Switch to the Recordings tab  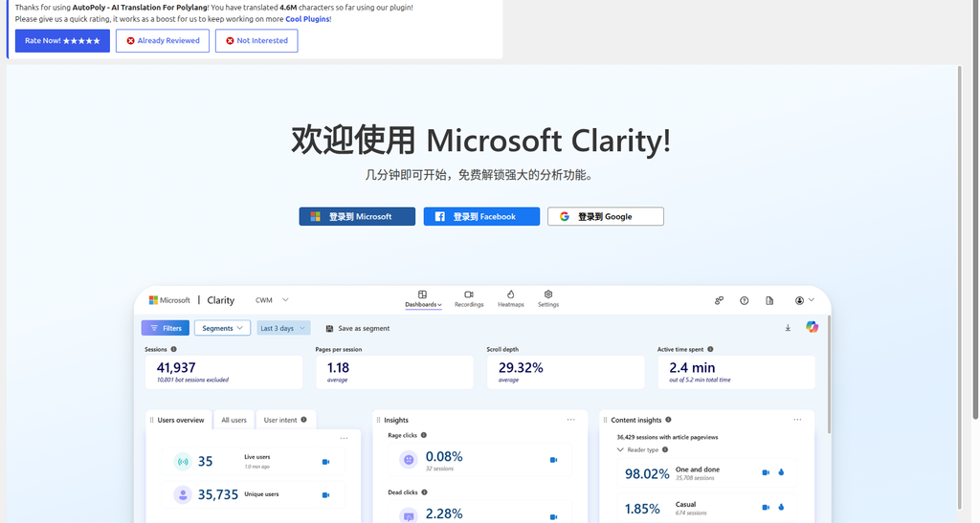coord(469,299)
